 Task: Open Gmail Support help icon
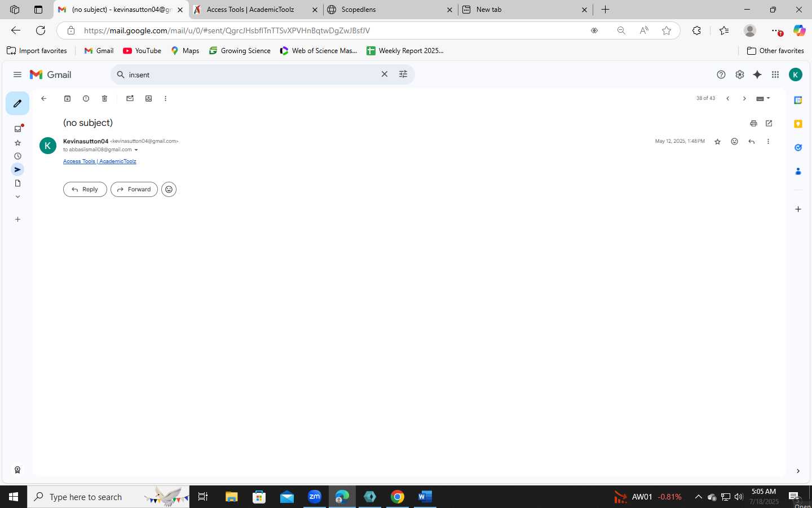click(721, 75)
